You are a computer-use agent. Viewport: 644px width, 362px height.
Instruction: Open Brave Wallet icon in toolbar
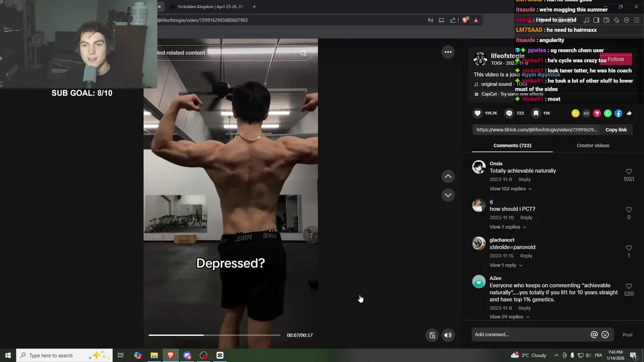(x=606, y=20)
